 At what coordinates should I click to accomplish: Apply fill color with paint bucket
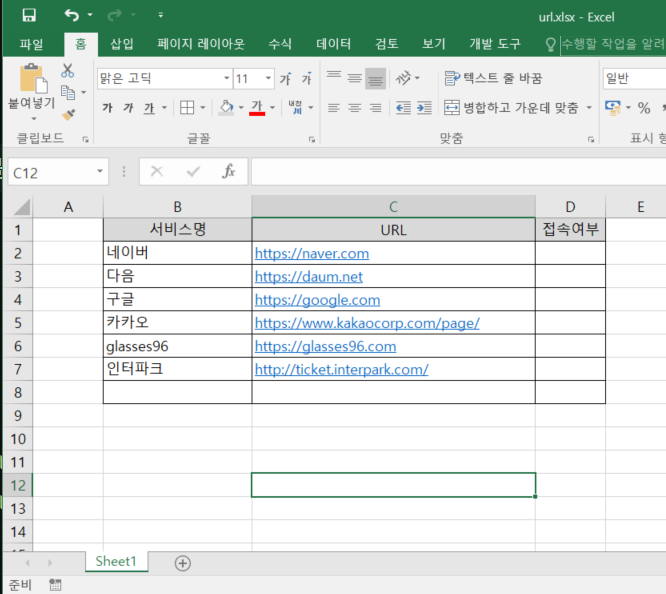point(226,107)
